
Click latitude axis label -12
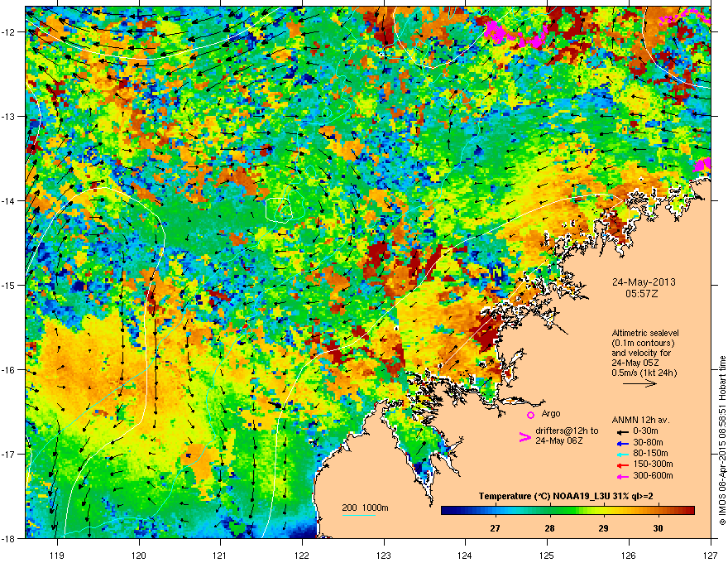[8, 31]
